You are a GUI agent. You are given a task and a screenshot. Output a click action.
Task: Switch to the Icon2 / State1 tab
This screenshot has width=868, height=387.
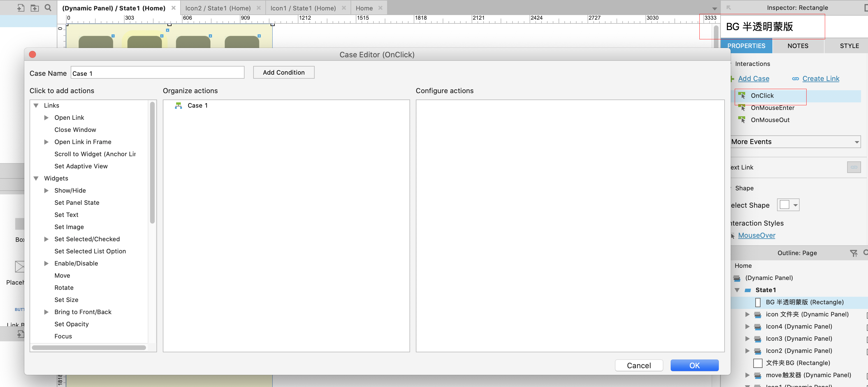pyautogui.click(x=218, y=8)
